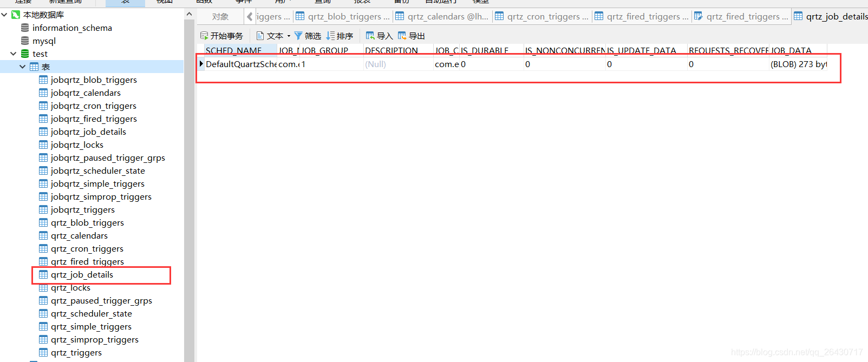The height and width of the screenshot is (362, 868).
Task: Collapse the 表 tables folder
Action: [23, 67]
